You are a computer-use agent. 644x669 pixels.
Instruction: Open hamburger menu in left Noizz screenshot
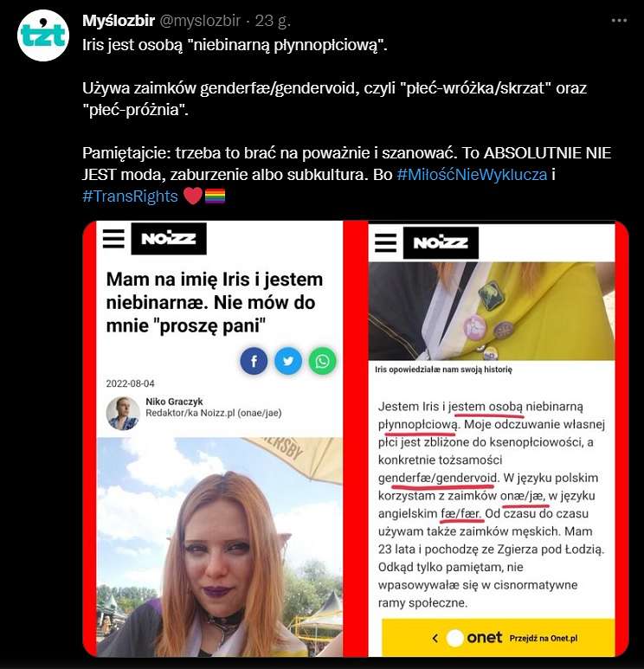tap(113, 238)
